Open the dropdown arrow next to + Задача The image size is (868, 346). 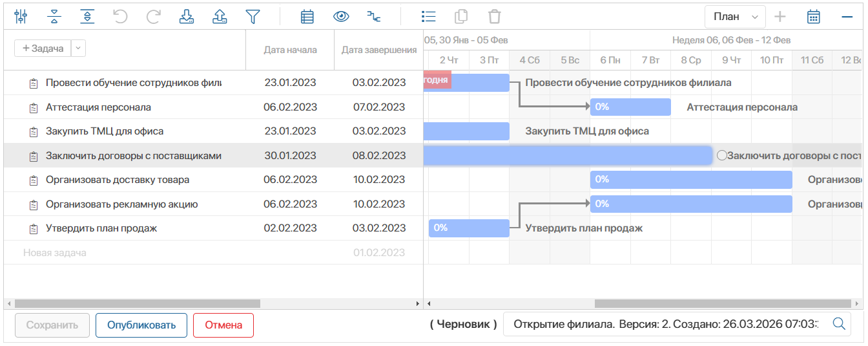pyautogui.click(x=78, y=48)
